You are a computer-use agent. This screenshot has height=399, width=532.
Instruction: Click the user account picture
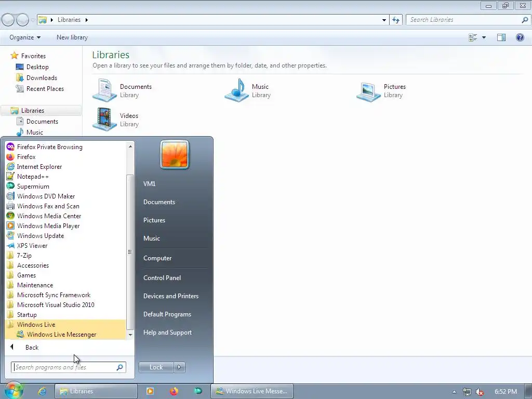[x=175, y=154]
